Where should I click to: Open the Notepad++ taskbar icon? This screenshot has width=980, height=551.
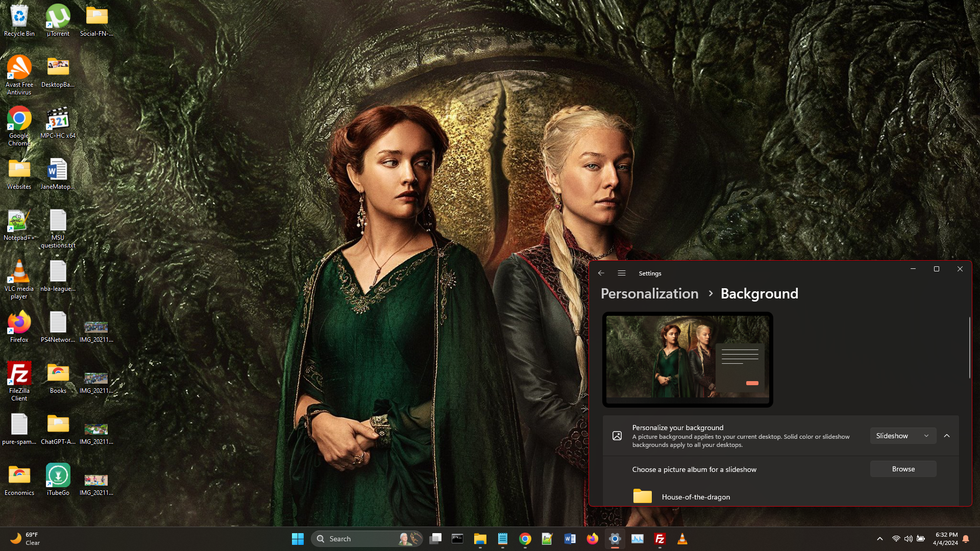pos(547,539)
